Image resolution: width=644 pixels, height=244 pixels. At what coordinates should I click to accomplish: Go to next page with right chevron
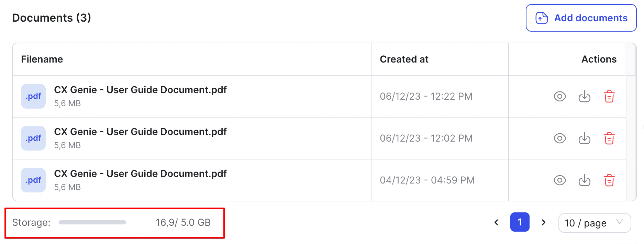pos(543,222)
